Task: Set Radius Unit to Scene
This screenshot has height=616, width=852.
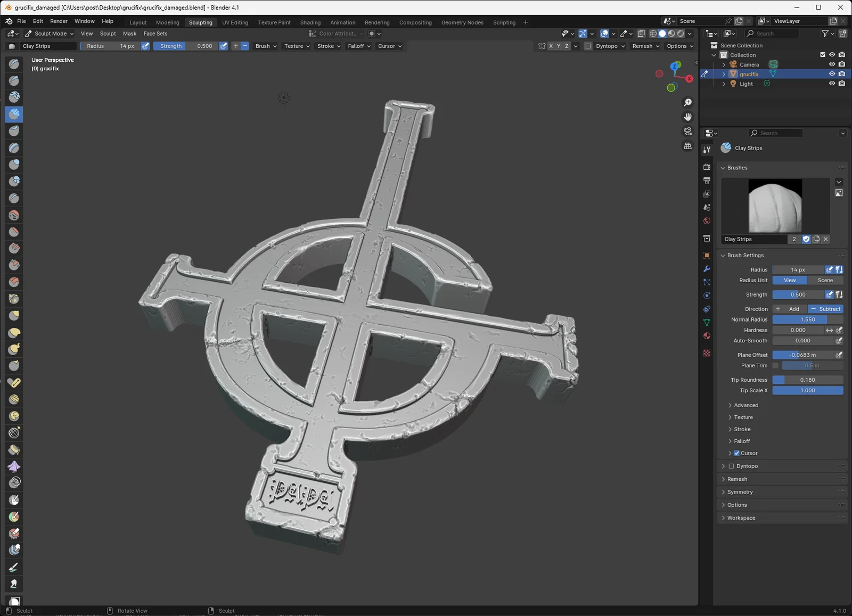Action: click(x=825, y=281)
